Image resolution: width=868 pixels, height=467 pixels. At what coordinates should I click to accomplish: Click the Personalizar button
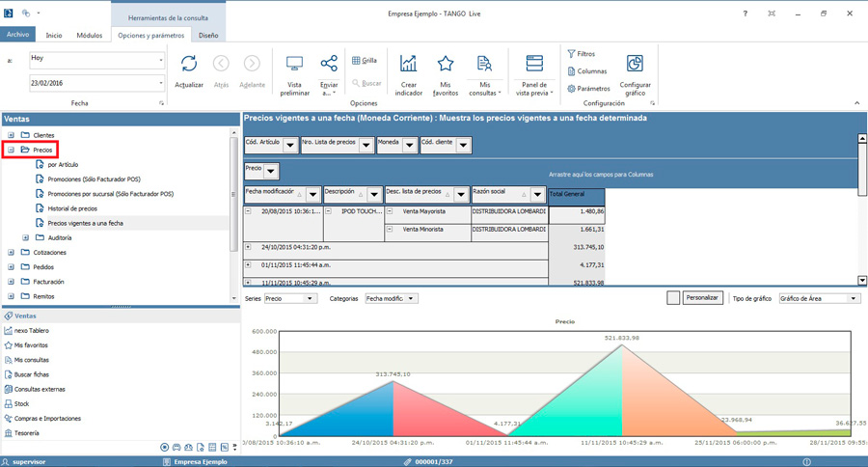point(702,297)
